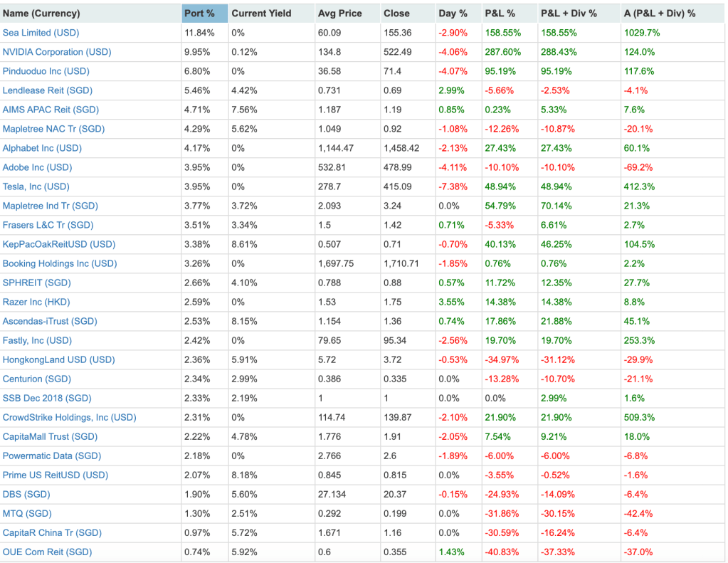The image size is (728, 563).
Task: Open CrowdStrike Holdings, Inc (USD) link
Action: (69, 417)
